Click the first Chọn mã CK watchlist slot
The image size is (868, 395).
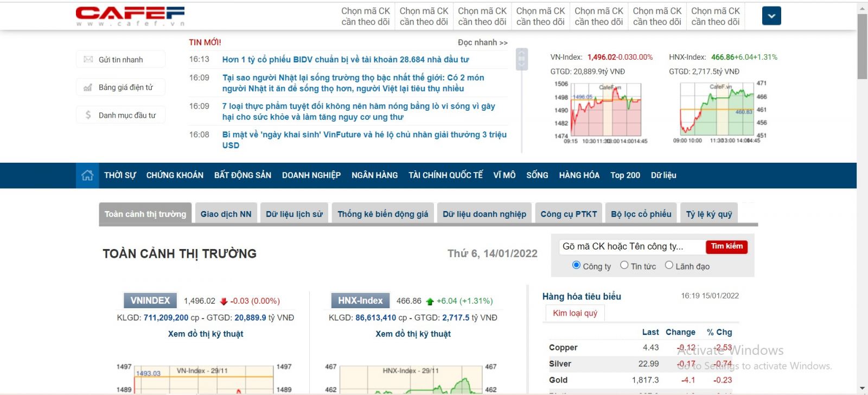[x=366, y=16]
